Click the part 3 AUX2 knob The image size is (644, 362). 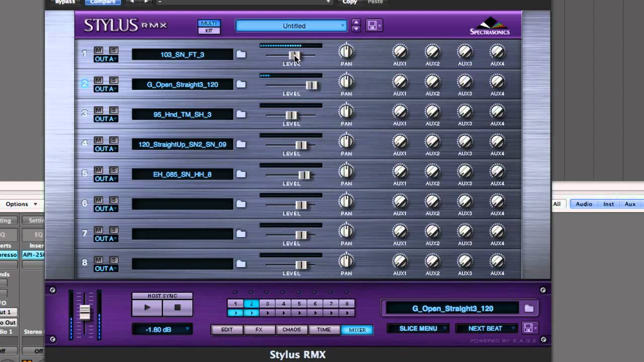pyautogui.click(x=432, y=111)
